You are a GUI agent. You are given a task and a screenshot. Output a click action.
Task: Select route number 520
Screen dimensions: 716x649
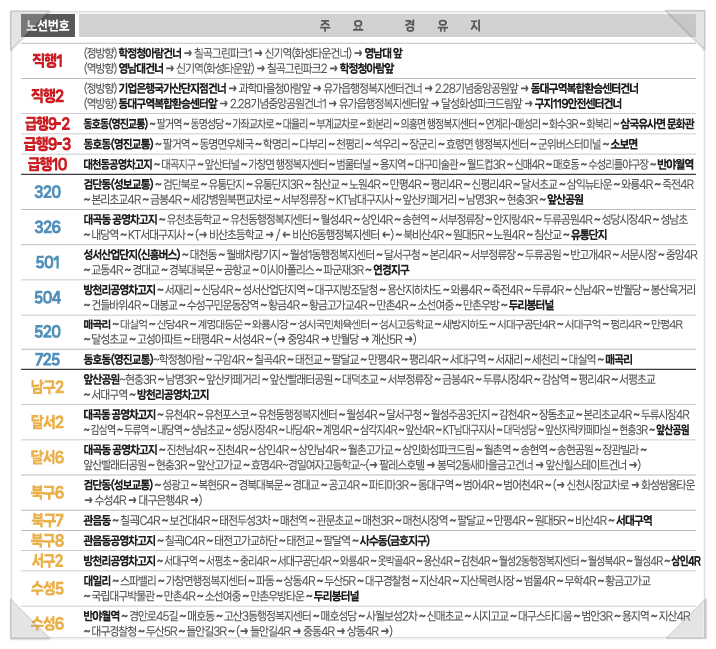47,332
